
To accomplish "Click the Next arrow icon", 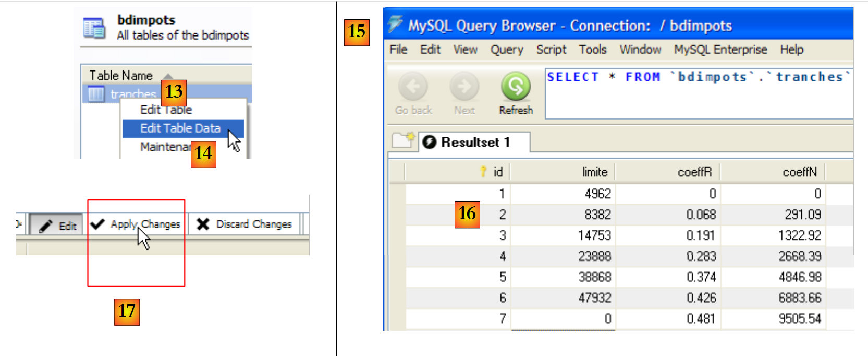I will pyautogui.click(x=464, y=87).
